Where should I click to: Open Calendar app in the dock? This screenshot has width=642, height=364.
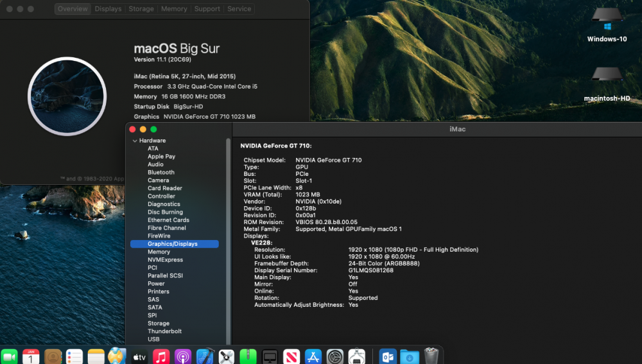tap(31, 357)
